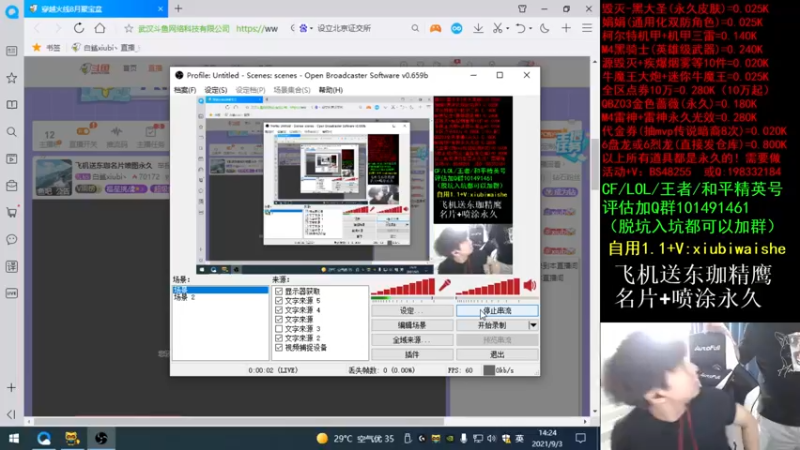Click the 停止串流 stop streaming button
This screenshot has width=800, height=450.
(x=497, y=311)
